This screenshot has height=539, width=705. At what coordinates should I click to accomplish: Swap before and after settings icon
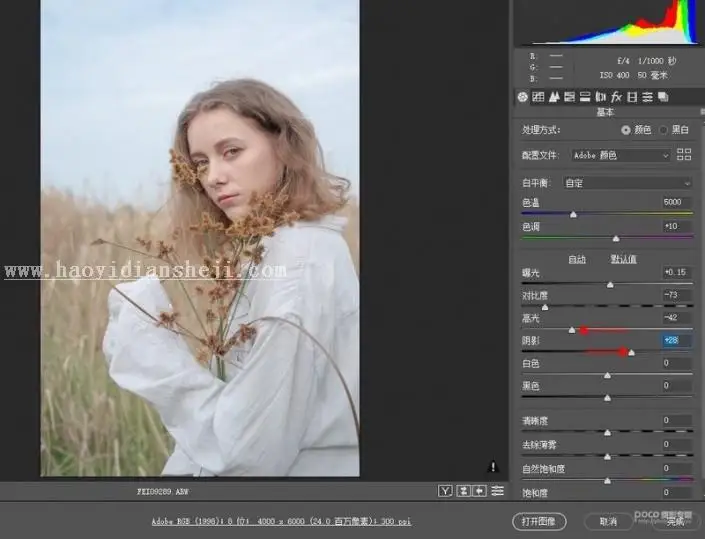463,491
